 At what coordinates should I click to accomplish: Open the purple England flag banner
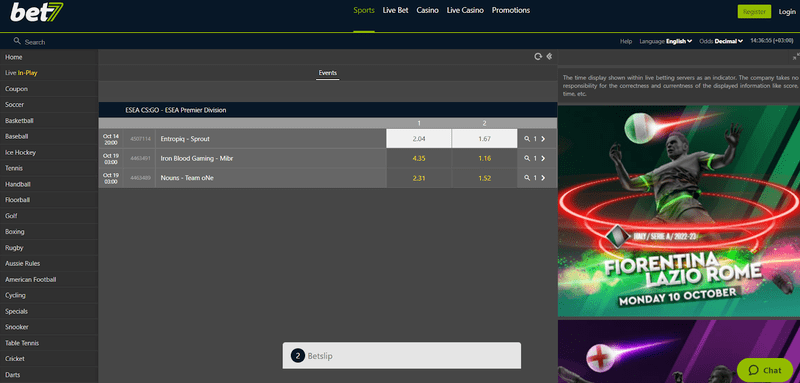pos(679,351)
